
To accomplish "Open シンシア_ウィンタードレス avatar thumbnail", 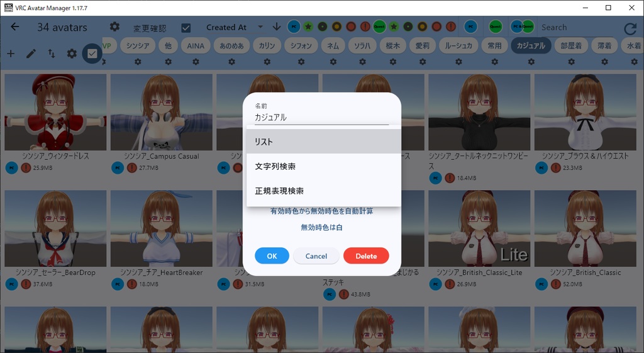I will (x=55, y=112).
